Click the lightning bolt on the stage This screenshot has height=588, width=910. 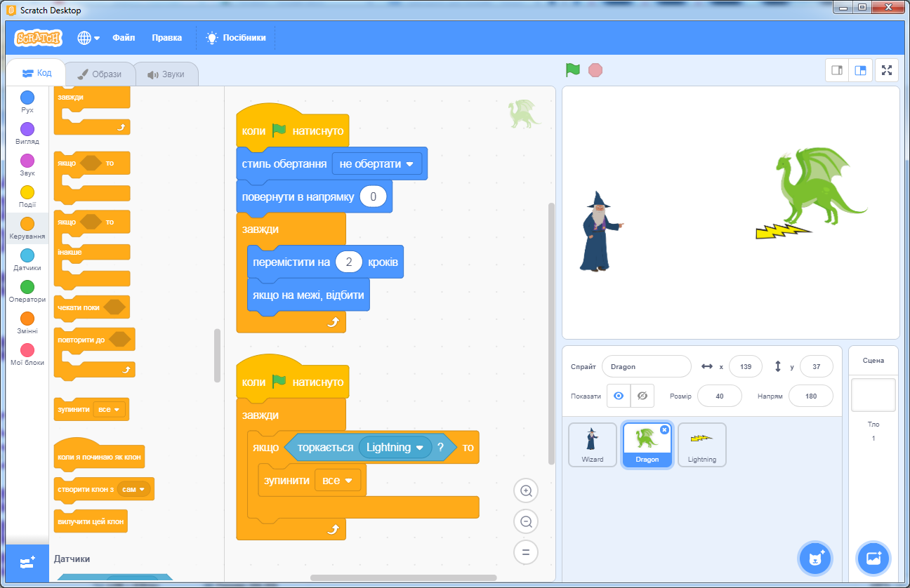(x=783, y=231)
